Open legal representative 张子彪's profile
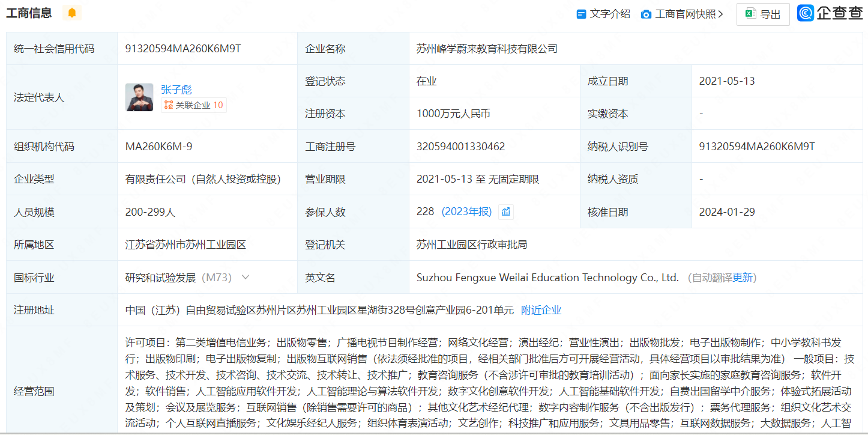This screenshot has height=435, width=868. (x=176, y=90)
